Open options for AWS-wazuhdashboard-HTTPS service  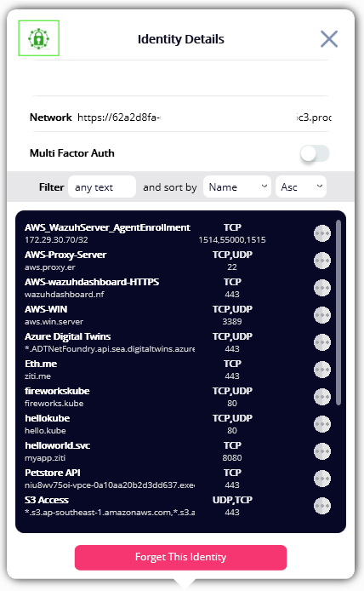[x=322, y=288]
